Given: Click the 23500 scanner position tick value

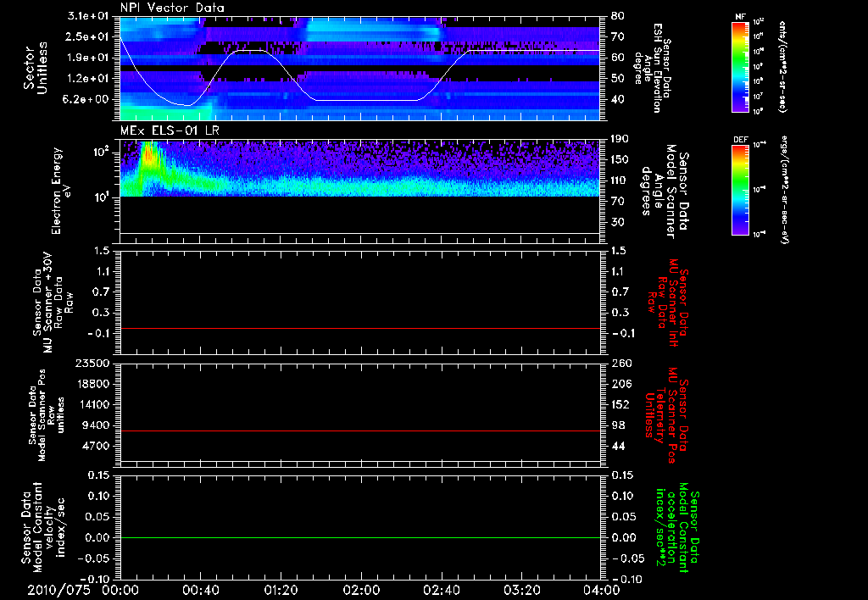Looking at the screenshot, I should tap(92, 363).
